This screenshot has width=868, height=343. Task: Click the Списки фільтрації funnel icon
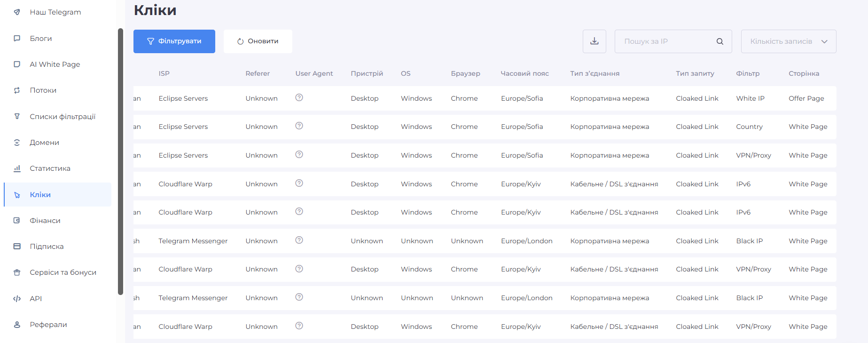pos(17,116)
